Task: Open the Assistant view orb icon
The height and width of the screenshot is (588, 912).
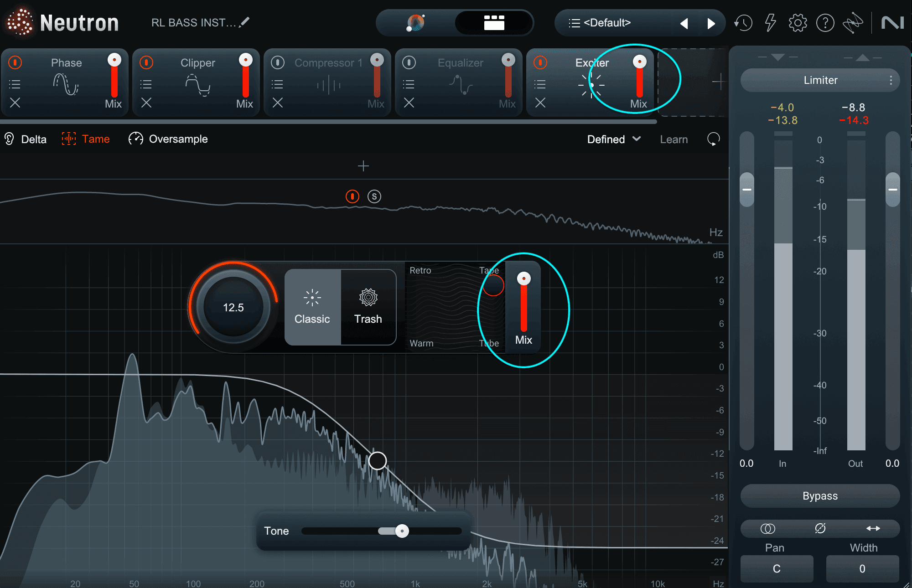Action: point(415,22)
